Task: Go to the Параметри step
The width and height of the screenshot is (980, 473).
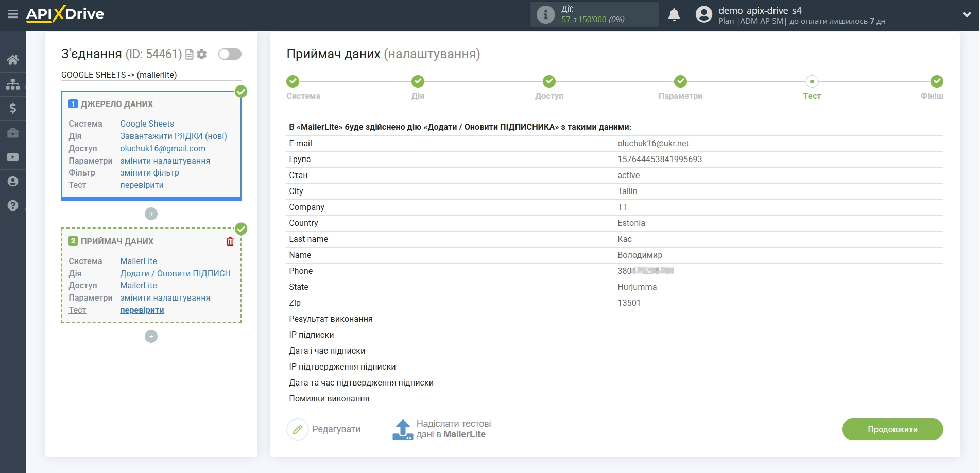Action: [x=680, y=87]
